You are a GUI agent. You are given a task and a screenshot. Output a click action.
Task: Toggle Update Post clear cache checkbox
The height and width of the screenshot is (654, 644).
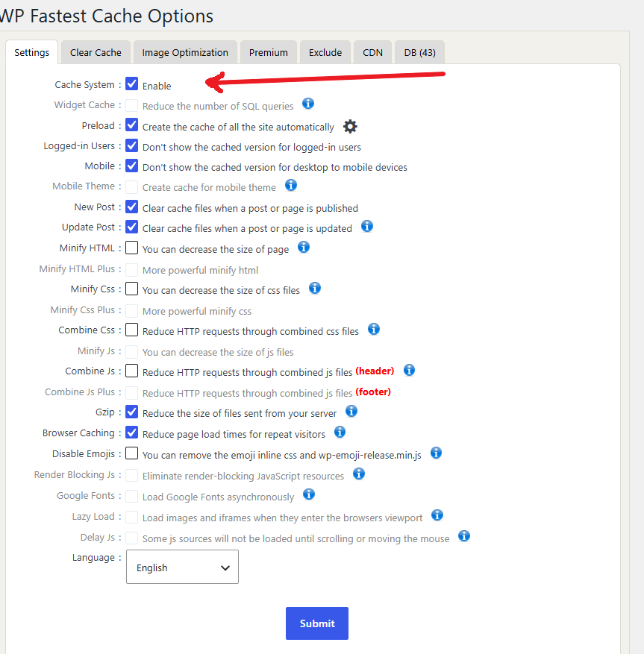pyautogui.click(x=132, y=227)
